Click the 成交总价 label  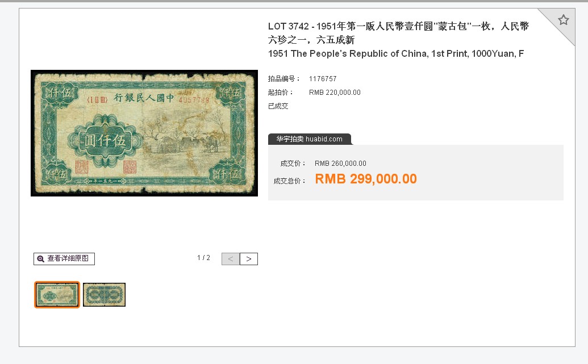pos(289,181)
